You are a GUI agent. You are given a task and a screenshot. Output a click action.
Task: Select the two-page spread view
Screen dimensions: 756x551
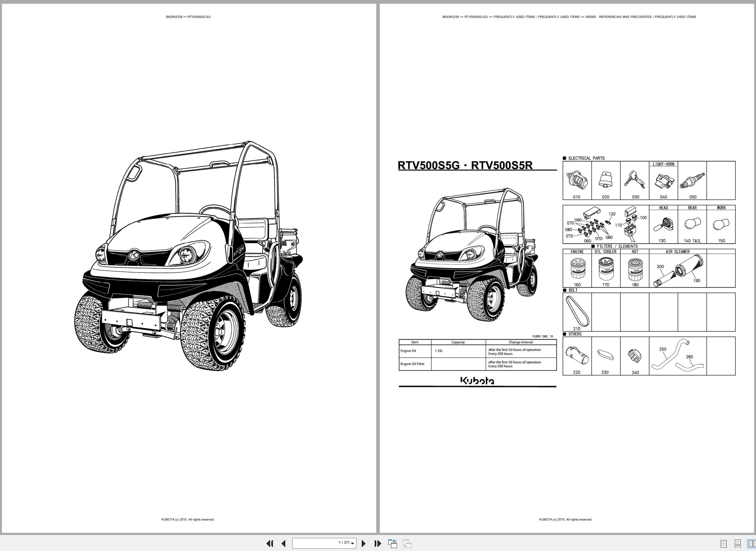coord(751,544)
